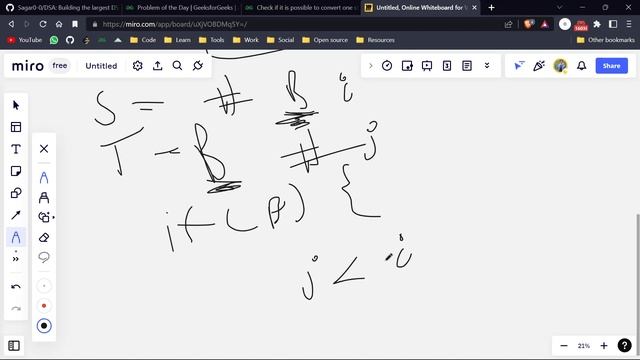Open the notes panel

coord(467,66)
